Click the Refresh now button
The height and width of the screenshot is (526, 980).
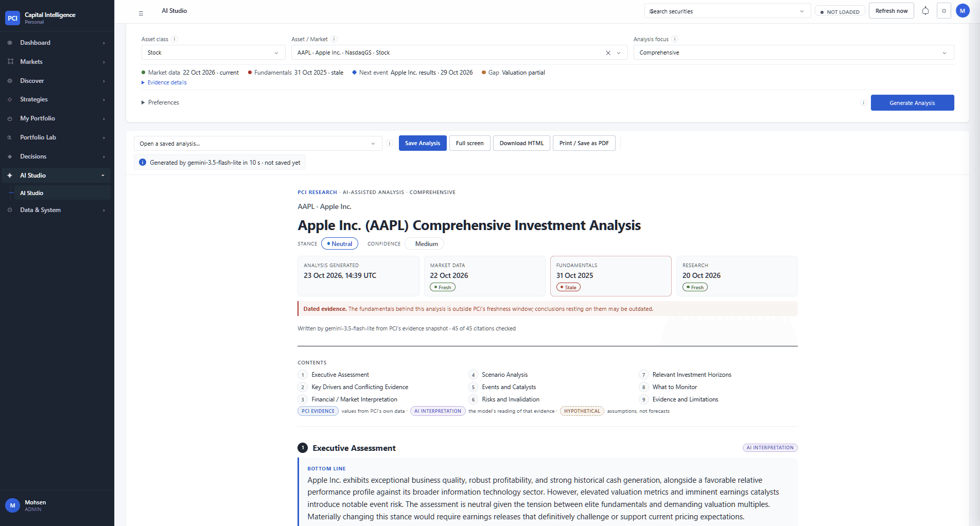pyautogui.click(x=891, y=11)
